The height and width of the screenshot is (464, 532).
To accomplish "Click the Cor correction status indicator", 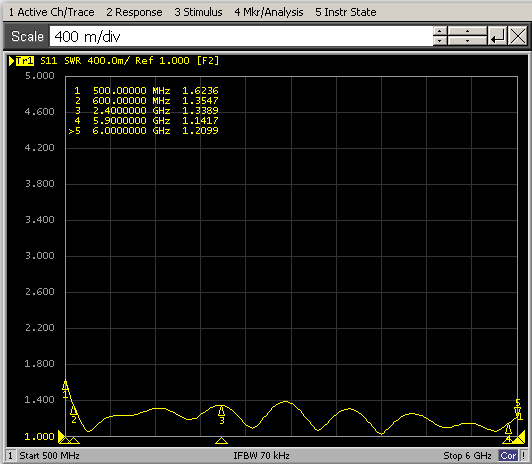I will [508, 456].
